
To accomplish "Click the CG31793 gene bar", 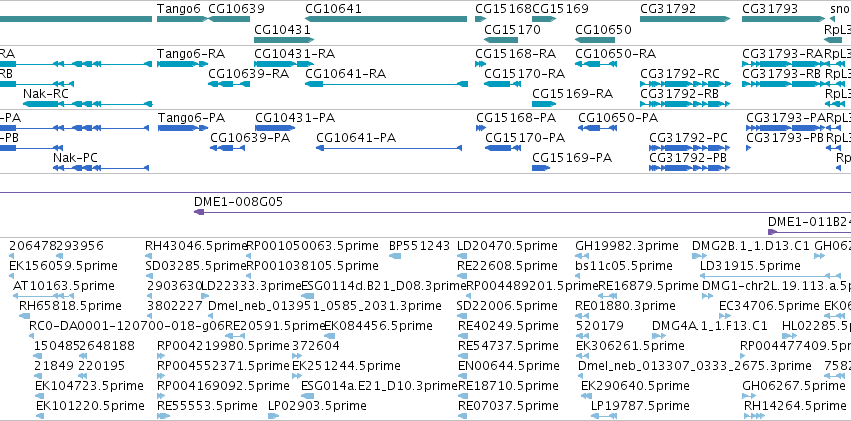I will (x=783, y=19).
